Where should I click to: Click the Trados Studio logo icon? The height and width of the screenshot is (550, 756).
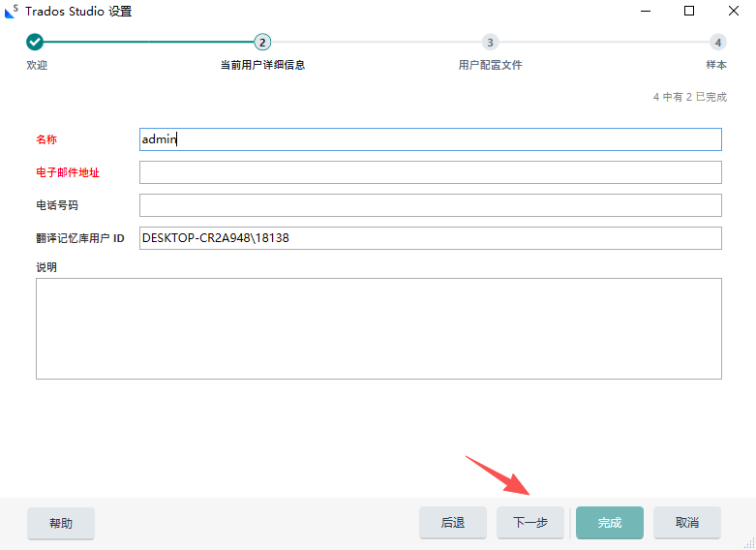[12, 11]
